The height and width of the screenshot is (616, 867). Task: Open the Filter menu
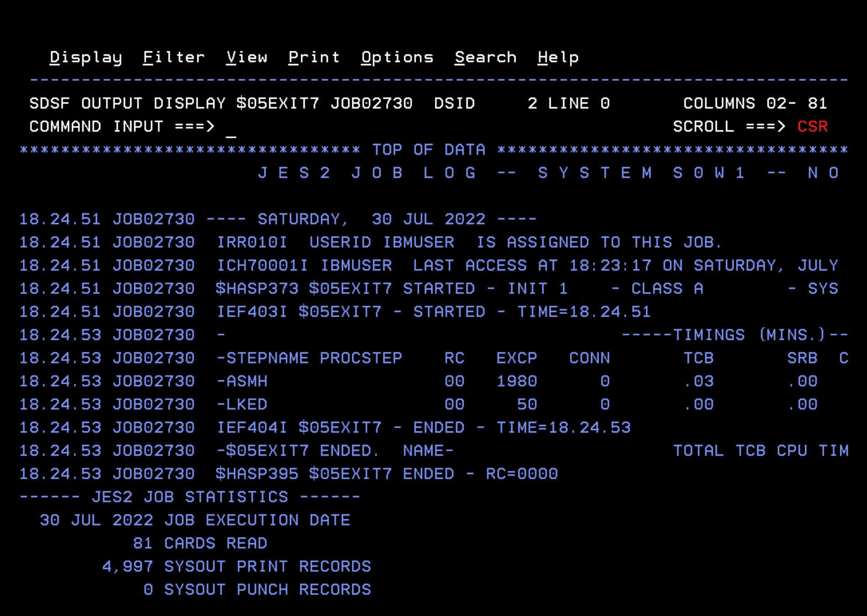point(173,57)
